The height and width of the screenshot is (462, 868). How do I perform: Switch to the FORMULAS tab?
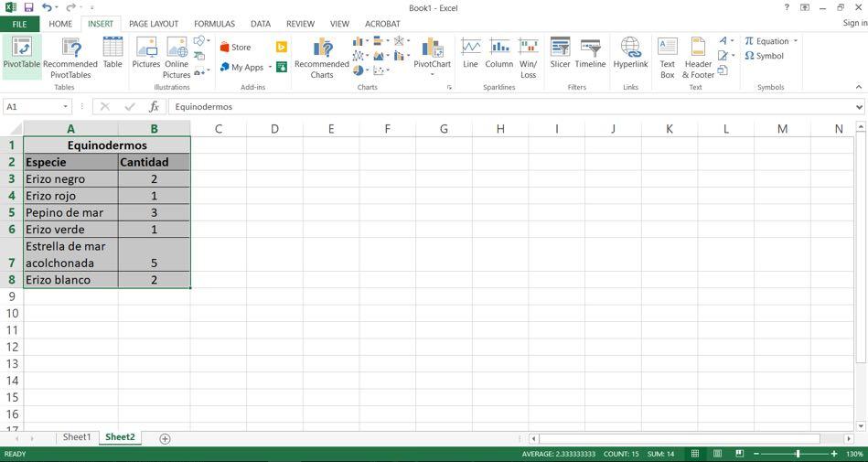(x=214, y=24)
